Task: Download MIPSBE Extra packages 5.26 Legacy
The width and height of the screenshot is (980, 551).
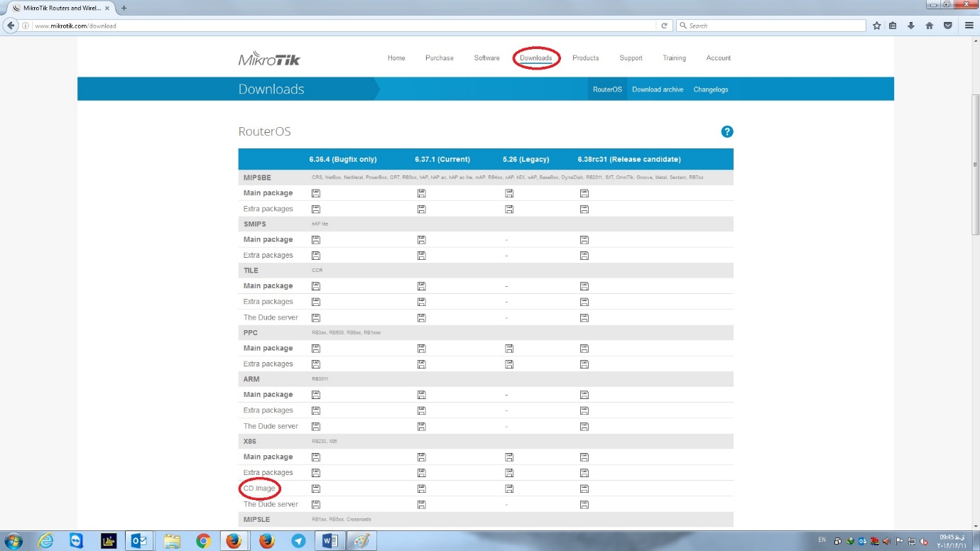Action: 509,209
